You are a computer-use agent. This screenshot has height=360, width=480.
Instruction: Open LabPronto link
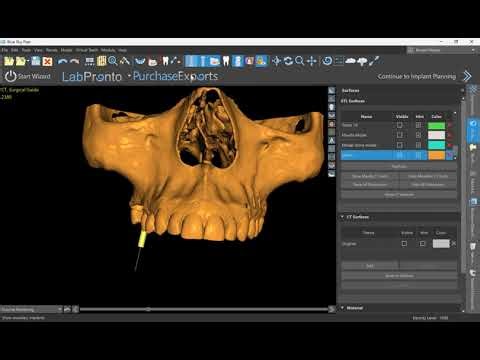click(x=92, y=77)
